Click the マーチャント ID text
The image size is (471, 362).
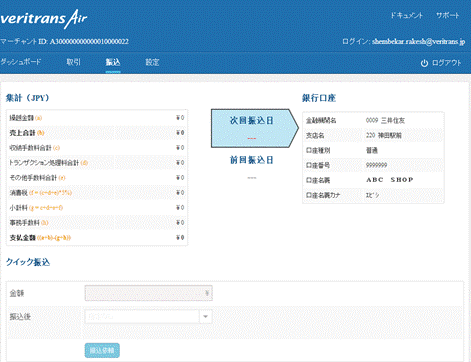pos(64,41)
